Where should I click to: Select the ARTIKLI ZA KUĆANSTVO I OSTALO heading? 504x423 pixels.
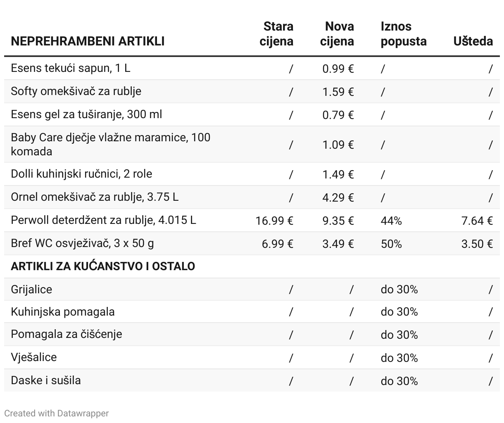tap(103, 266)
